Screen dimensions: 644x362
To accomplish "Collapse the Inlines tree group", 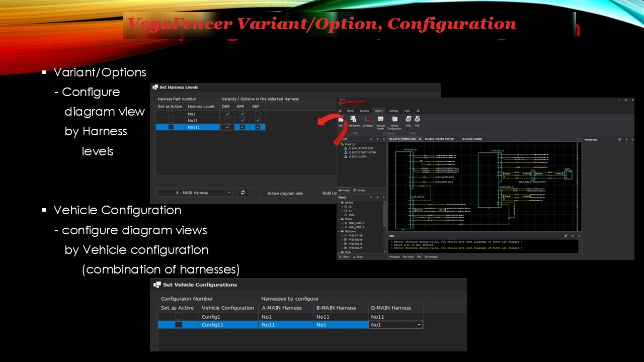I will tap(339, 219).
